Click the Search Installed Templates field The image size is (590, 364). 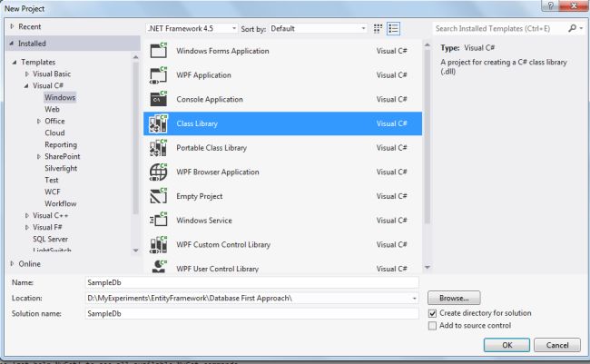pos(500,29)
